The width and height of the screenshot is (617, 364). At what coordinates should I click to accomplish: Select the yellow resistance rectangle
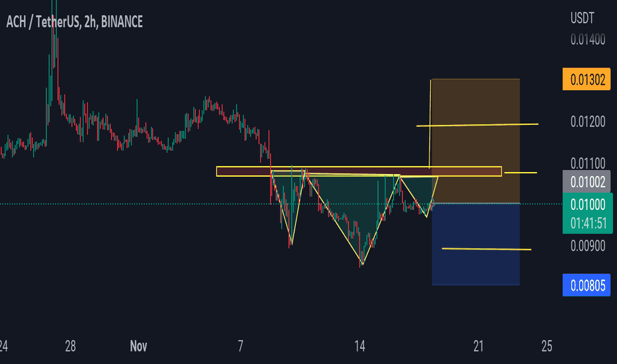point(359,171)
